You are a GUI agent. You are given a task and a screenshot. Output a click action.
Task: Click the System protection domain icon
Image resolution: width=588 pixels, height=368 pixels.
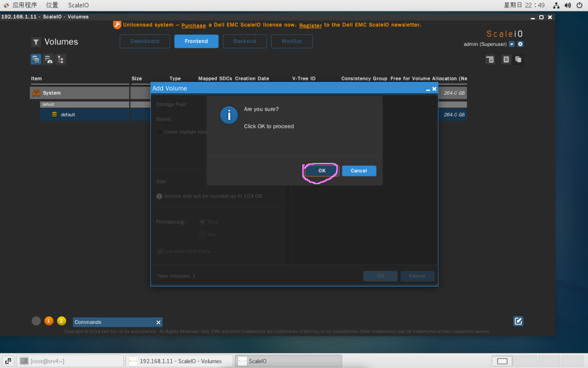point(36,93)
